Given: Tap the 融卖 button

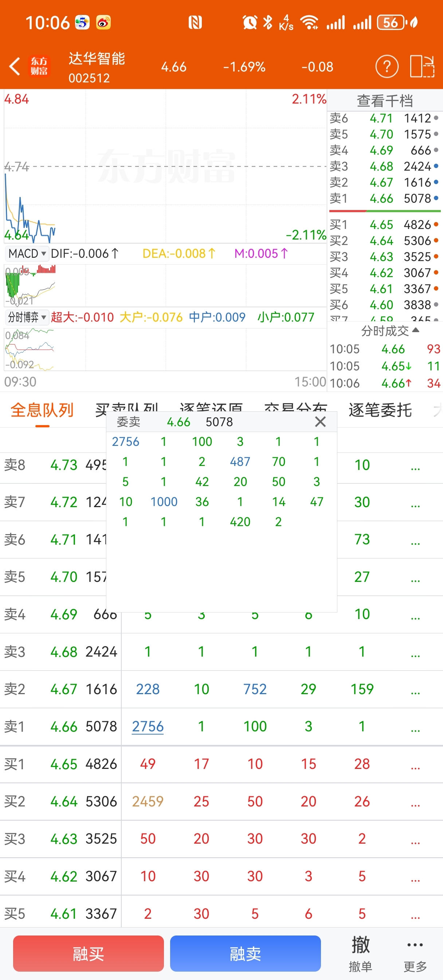Looking at the screenshot, I should pos(245,953).
